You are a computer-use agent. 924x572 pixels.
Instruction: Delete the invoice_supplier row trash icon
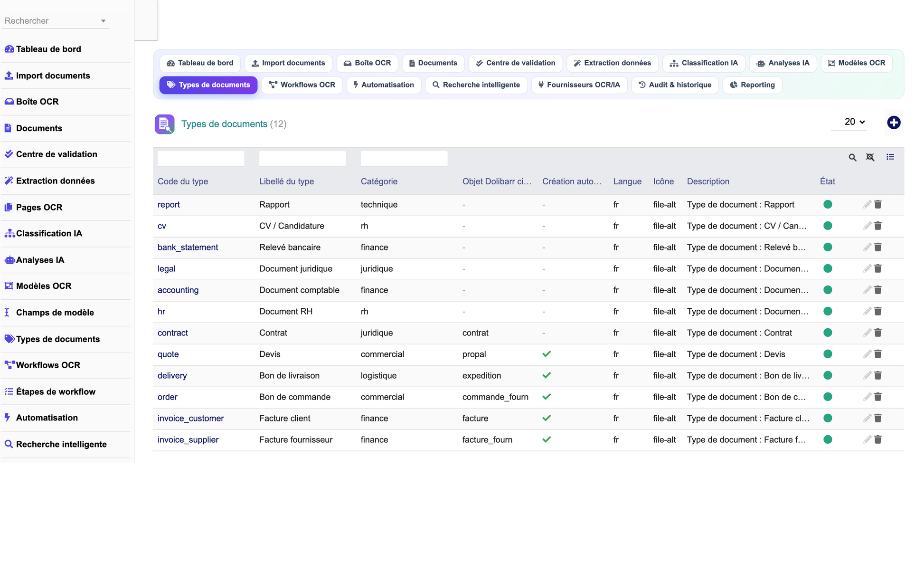pyautogui.click(x=878, y=439)
